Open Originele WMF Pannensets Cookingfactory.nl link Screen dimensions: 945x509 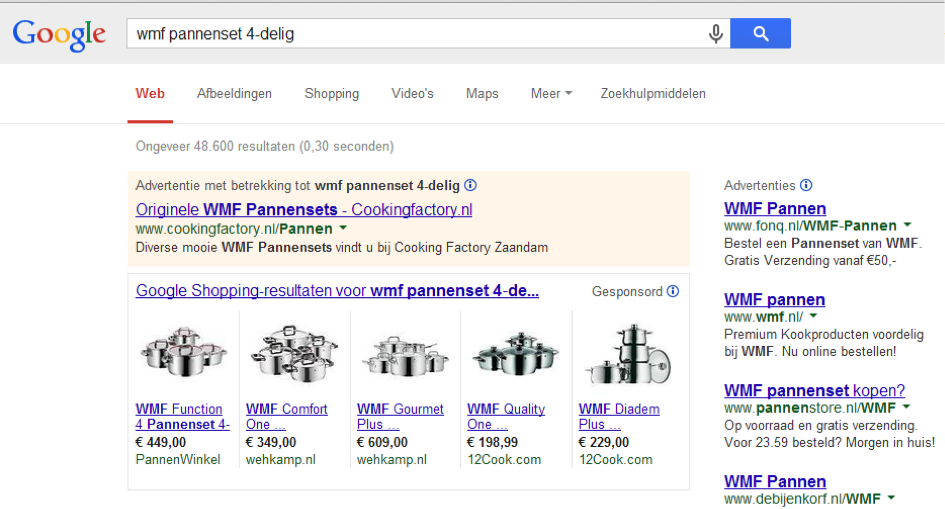click(x=304, y=210)
